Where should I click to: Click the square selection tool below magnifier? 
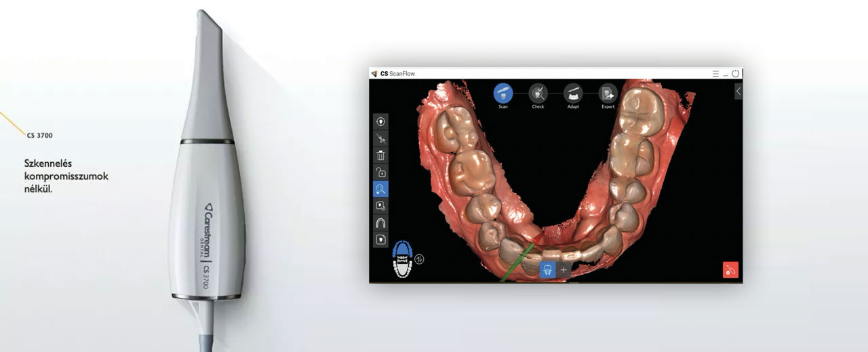pos(381,206)
